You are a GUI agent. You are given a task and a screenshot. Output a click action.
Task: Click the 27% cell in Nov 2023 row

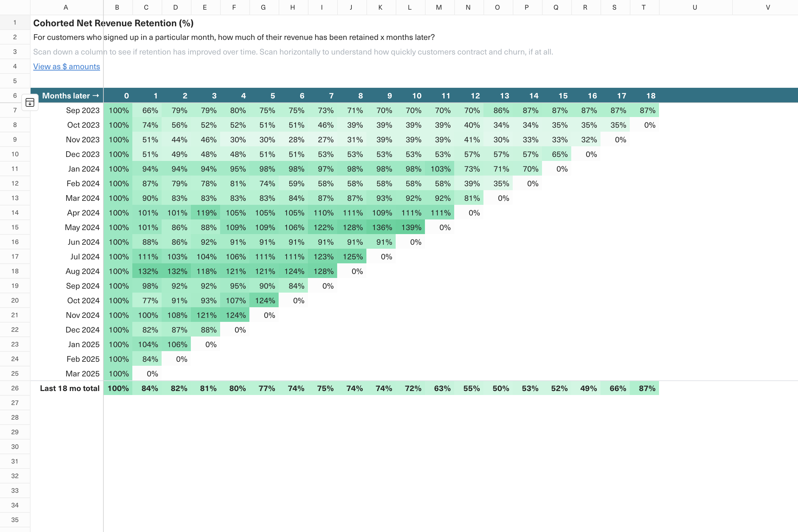coord(323,139)
